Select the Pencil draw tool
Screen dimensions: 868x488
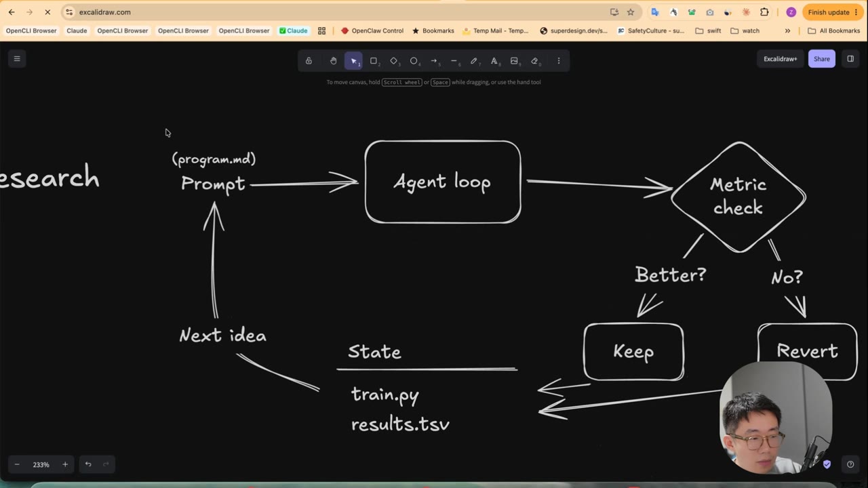pos(474,61)
